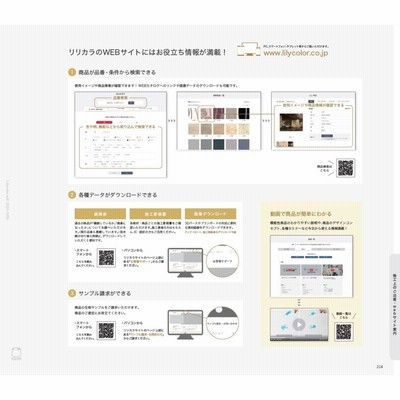
Task: Click the vertical side tab on right edge
Action: click(394, 306)
